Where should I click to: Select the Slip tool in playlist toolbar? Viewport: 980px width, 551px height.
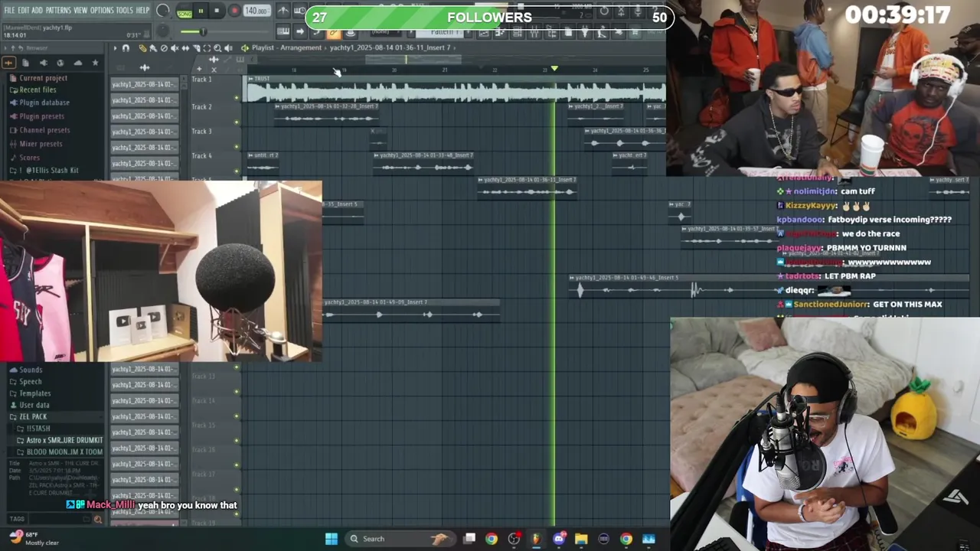click(x=185, y=48)
